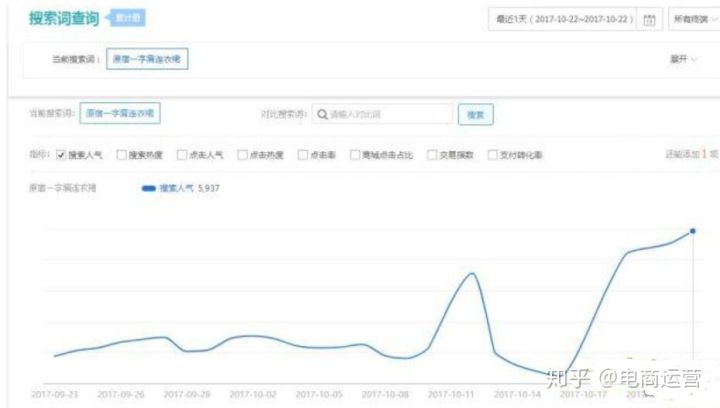Click the 2017-10-08 axis label
Viewport: 720px width, 408px height.
click(x=385, y=394)
